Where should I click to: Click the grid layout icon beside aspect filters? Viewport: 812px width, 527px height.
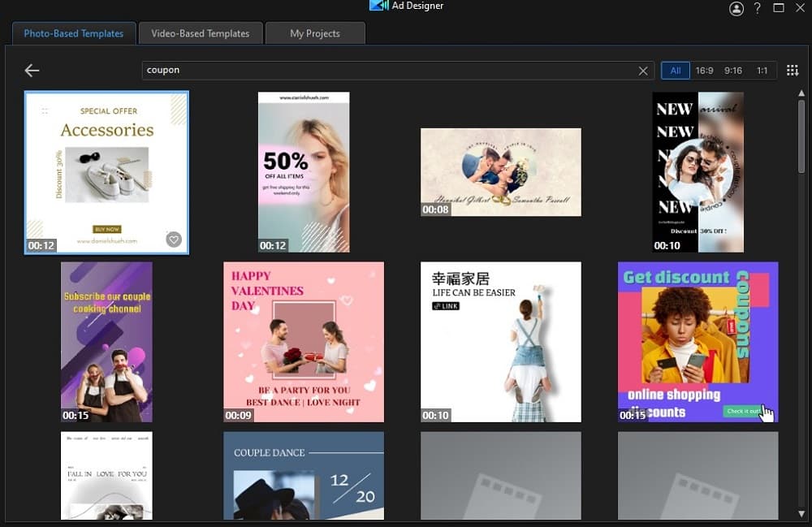coord(793,70)
